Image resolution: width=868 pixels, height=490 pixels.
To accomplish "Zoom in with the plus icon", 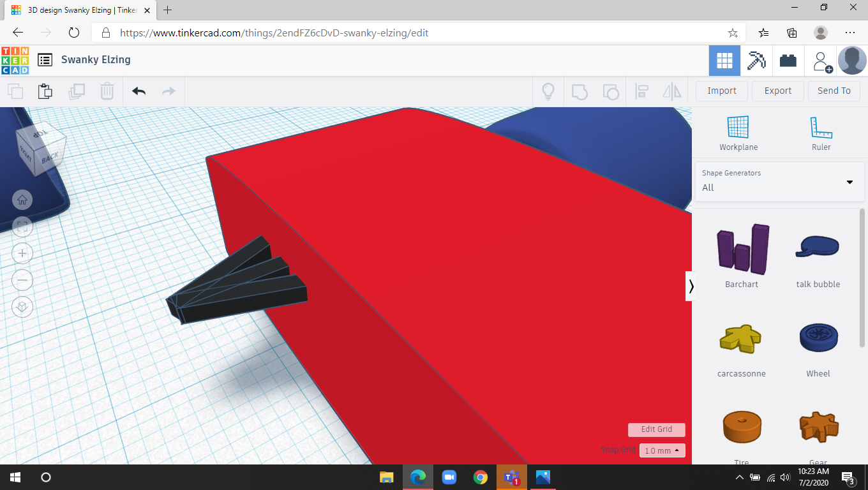I will point(22,253).
